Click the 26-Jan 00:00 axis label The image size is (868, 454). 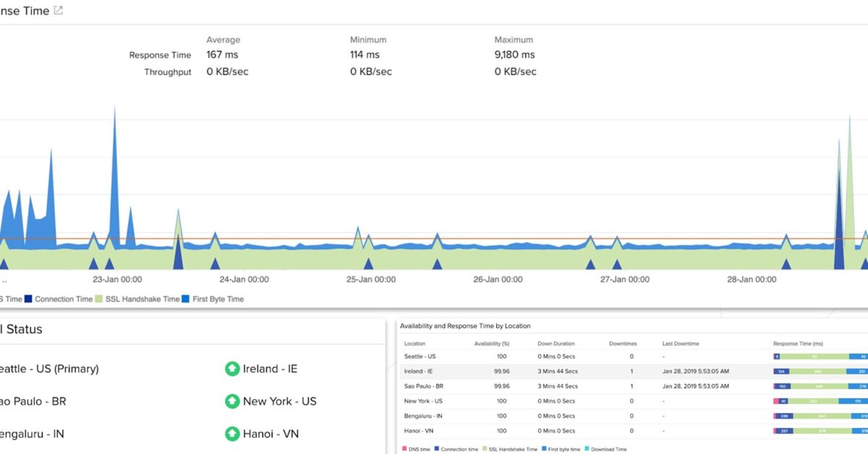[496, 279]
